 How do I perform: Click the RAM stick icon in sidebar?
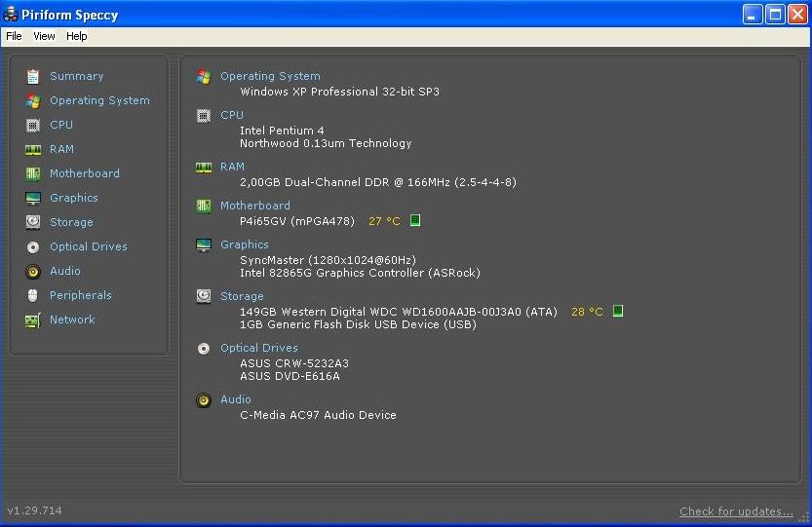click(33, 150)
